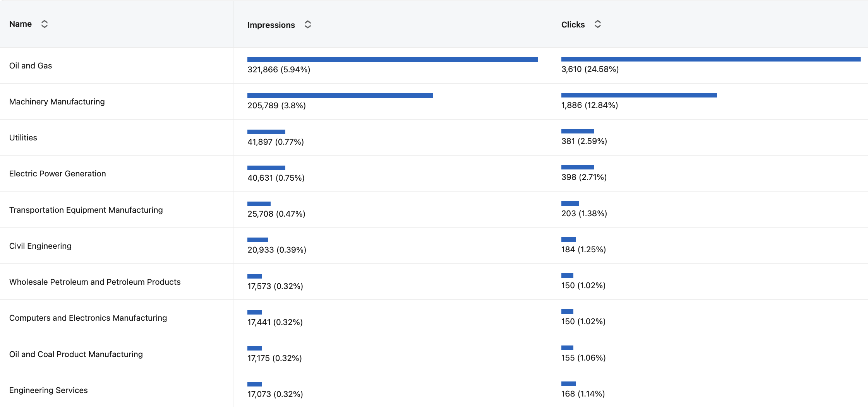Select the Name column header text

[x=21, y=24]
